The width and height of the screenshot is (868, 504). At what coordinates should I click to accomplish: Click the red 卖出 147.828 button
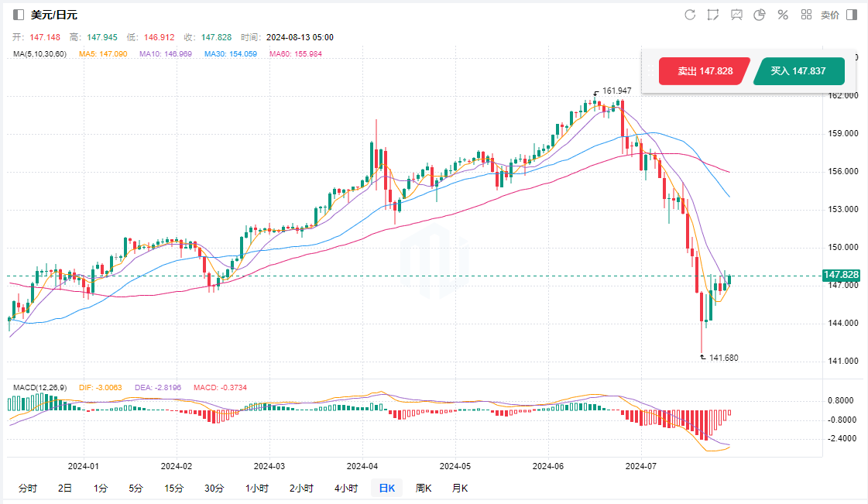[705, 71]
